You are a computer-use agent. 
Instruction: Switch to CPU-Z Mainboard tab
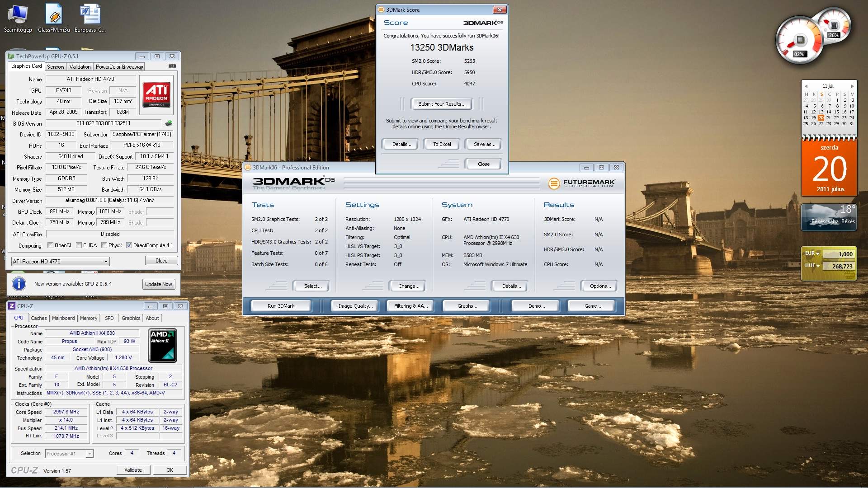[x=63, y=318]
